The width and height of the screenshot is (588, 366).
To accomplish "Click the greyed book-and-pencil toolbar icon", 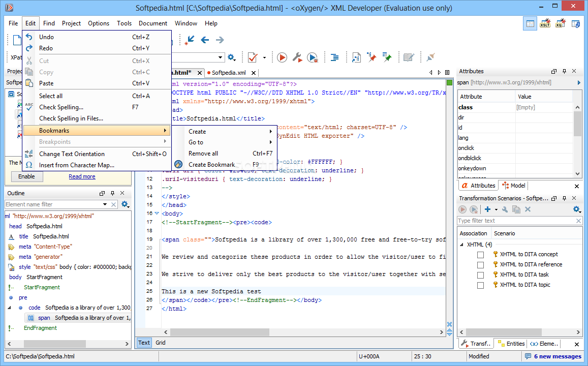I will [x=409, y=57].
